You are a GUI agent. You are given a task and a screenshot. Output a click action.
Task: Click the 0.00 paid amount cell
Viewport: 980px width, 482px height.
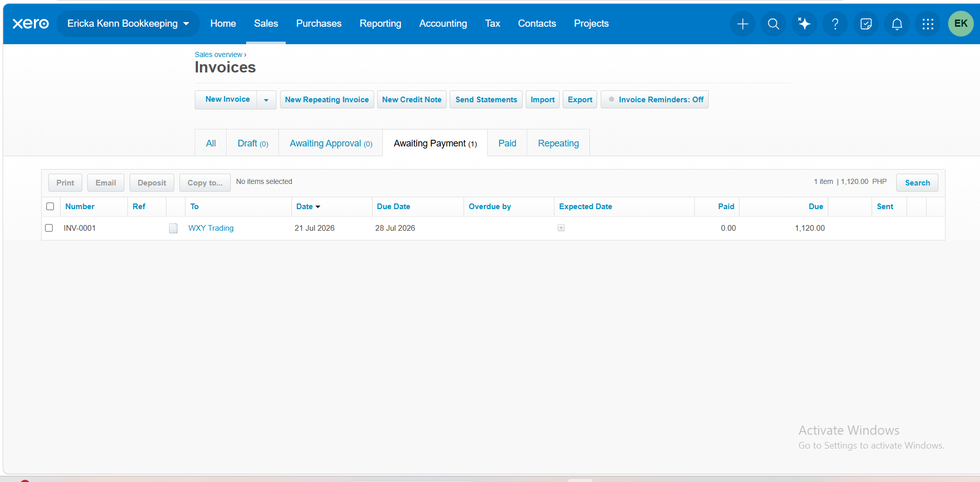728,228
